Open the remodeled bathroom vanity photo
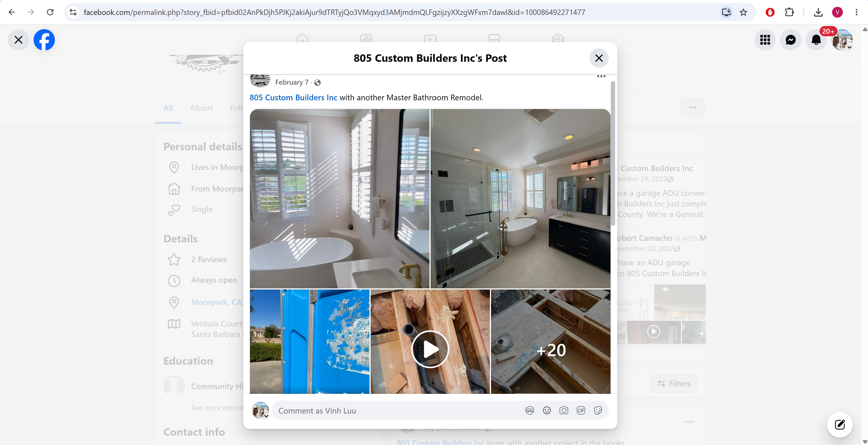 pyautogui.click(x=520, y=199)
